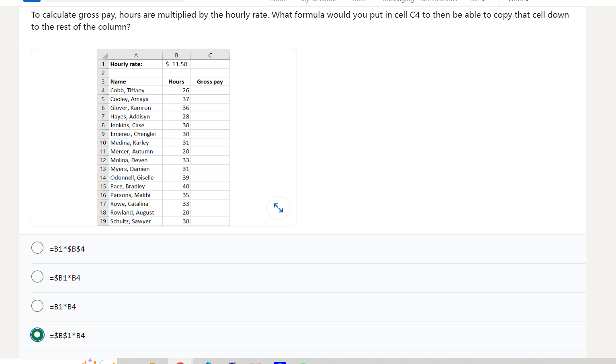Open the My Network icon
This screenshot has width=616, height=364.
(x=318, y=0)
